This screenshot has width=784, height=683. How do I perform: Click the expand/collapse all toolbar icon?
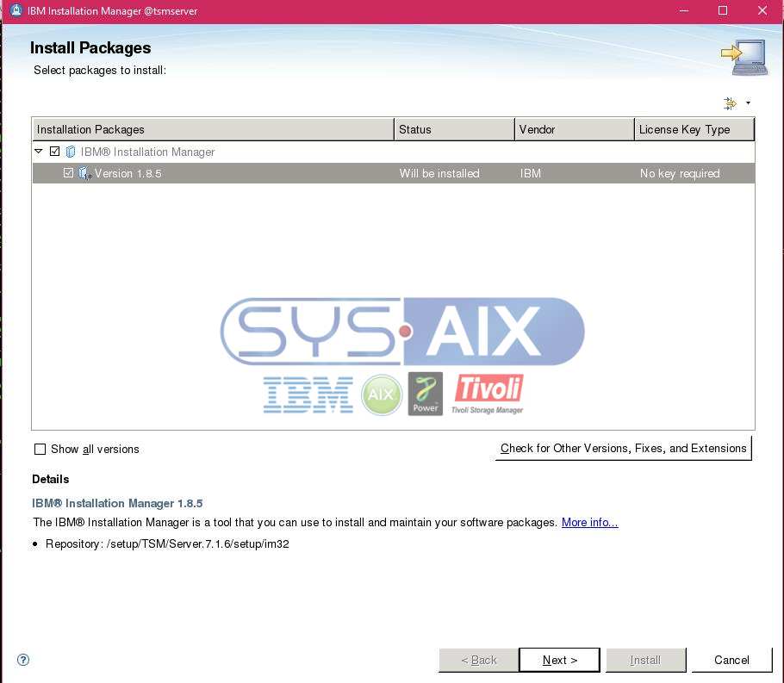click(x=730, y=103)
